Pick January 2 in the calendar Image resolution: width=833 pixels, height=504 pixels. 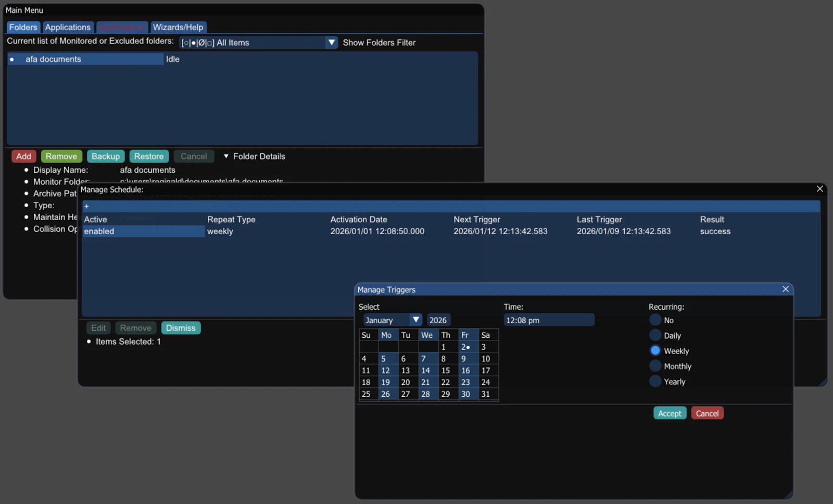pyautogui.click(x=469, y=347)
